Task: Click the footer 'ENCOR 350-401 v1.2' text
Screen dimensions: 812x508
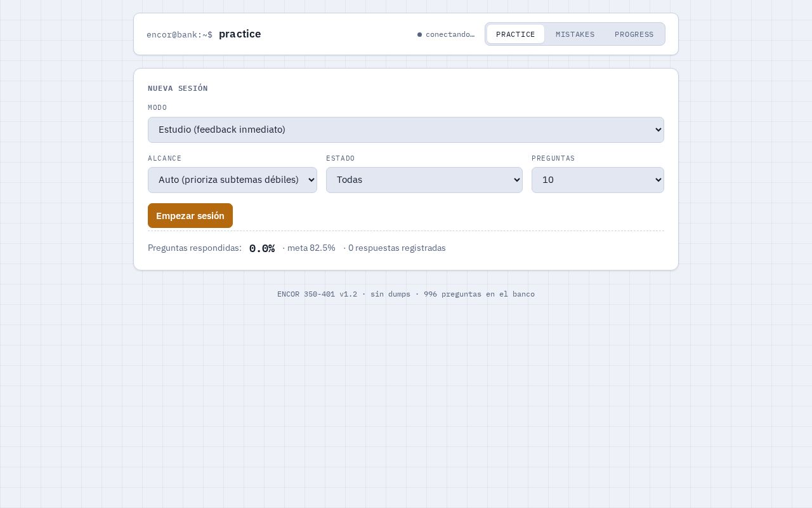Action: point(317,294)
